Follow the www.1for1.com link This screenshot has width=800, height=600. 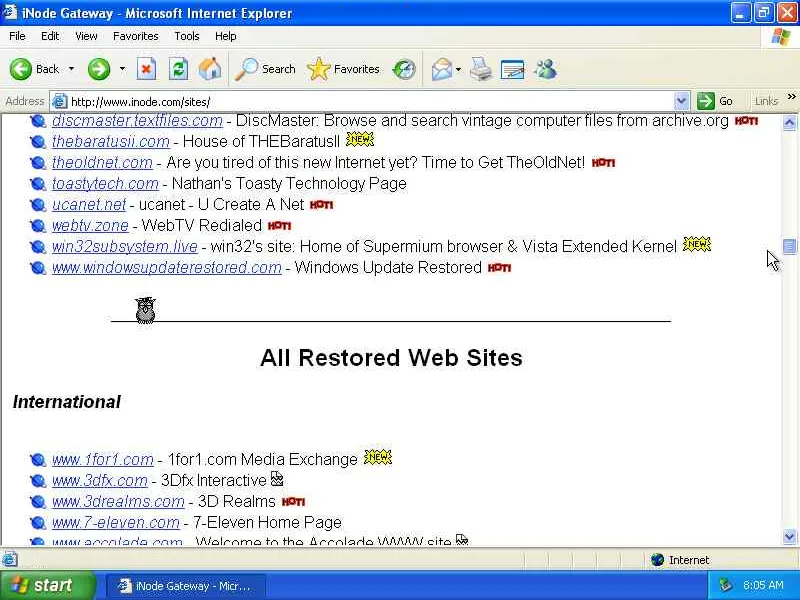coord(103,459)
